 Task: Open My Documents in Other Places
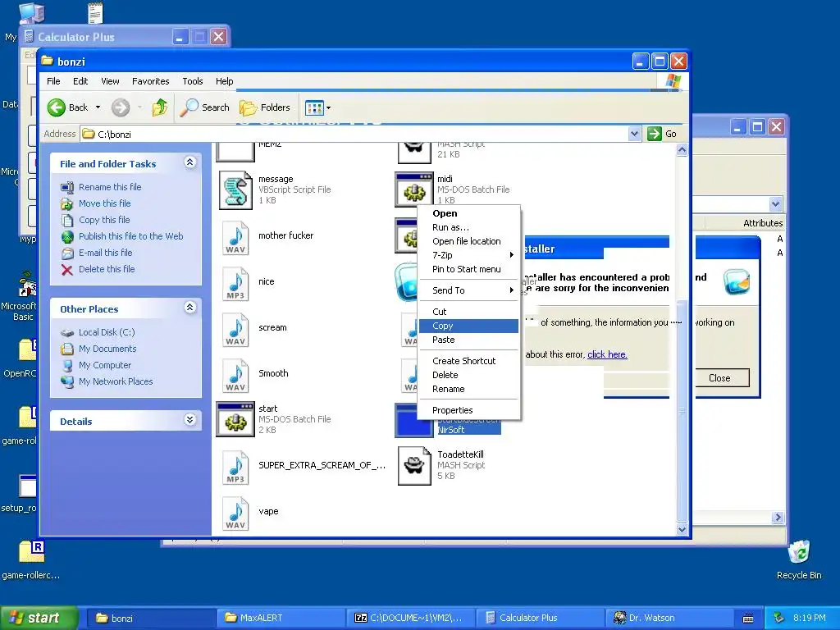107,349
